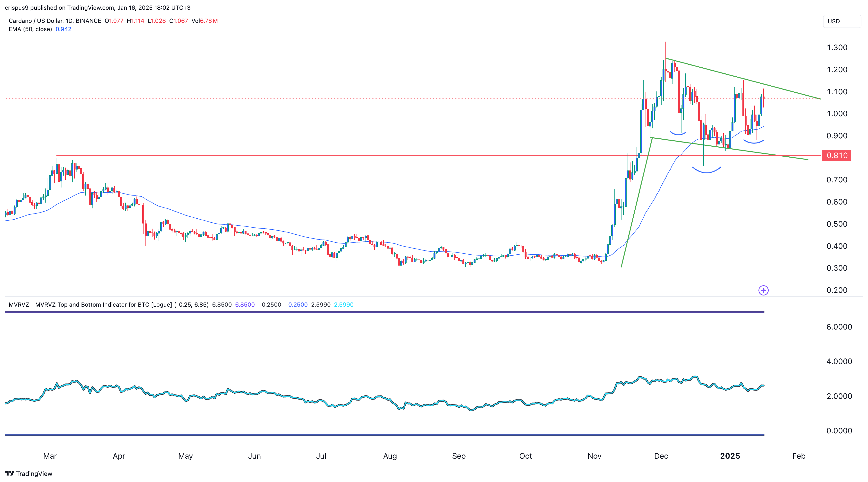The width and height of the screenshot is (868, 482).
Task: Select the red horizontal resistance line at 0.810
Action: (337, 155)
